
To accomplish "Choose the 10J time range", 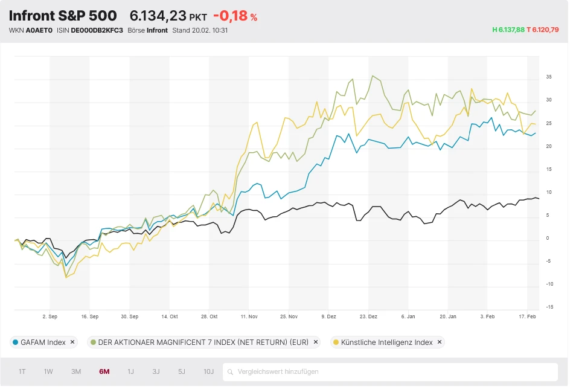I will (x=208, y=371).
